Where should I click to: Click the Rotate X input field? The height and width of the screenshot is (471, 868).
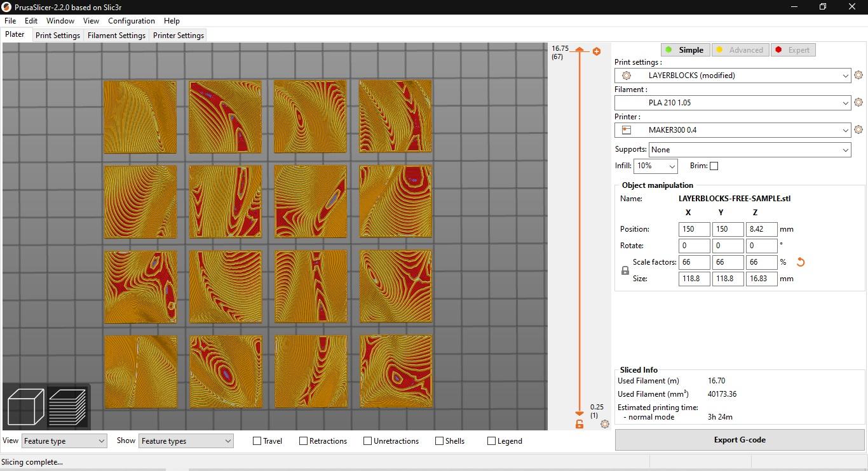coord(694,246)
